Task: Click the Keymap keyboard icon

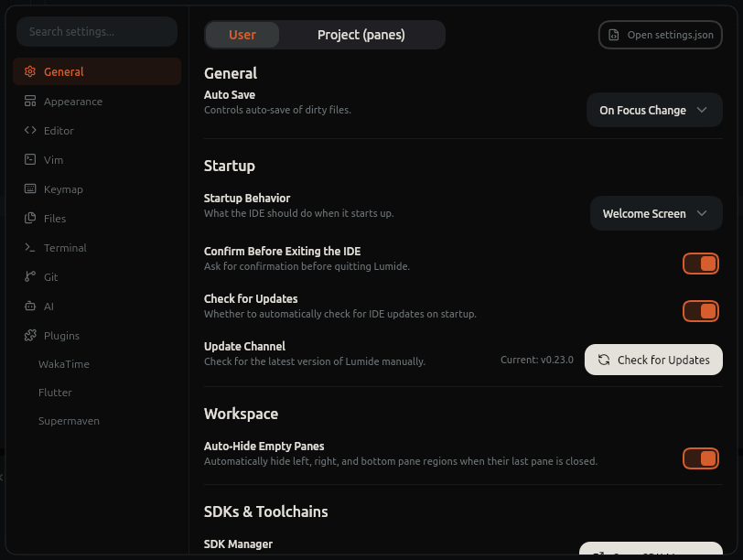Action: tap(30, 188)
